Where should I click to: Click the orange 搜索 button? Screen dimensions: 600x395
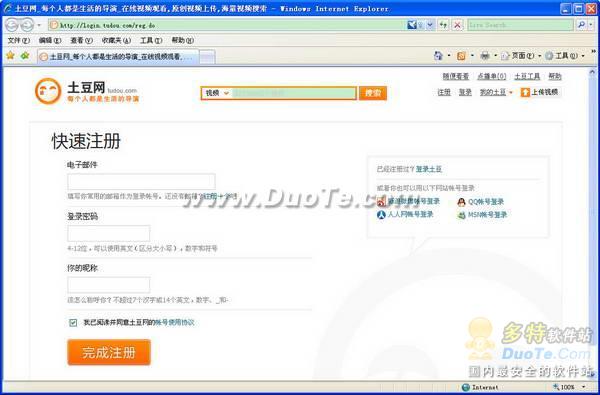(x=373, y=93)
